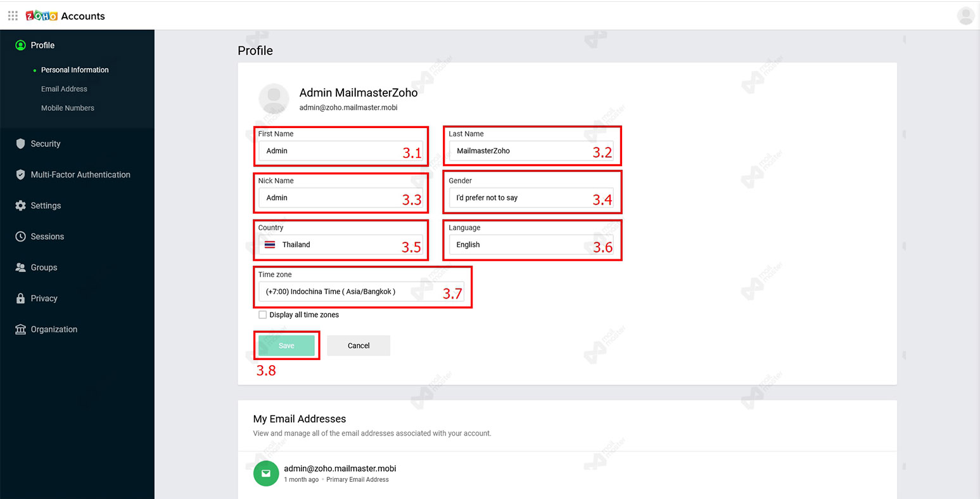Open the Sessions section

coord(48,237)
